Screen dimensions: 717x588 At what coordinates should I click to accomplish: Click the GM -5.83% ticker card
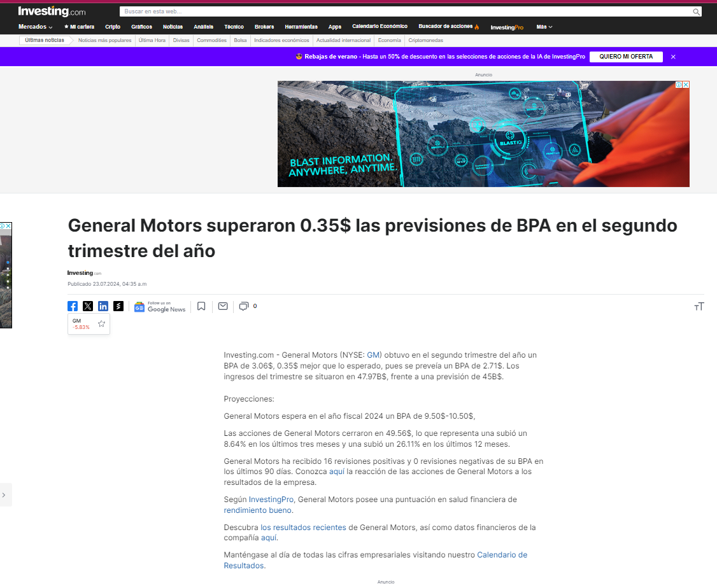click(x=89, y=324)
